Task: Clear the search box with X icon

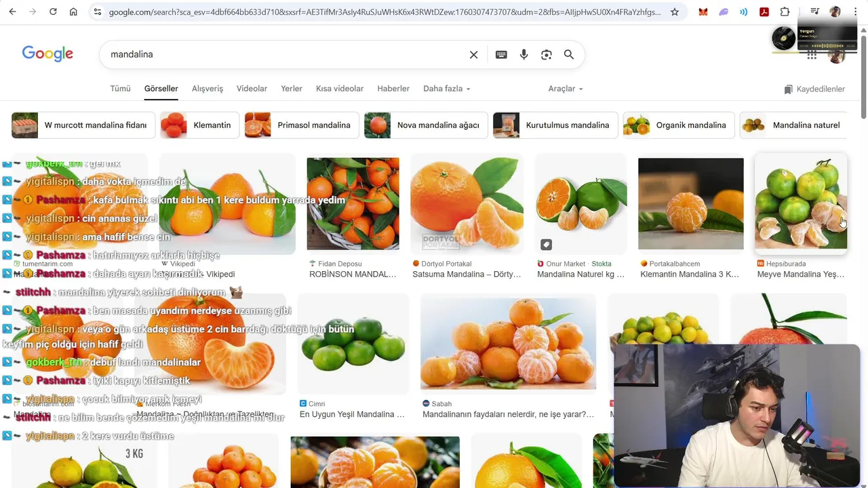Action: [473, 54]
